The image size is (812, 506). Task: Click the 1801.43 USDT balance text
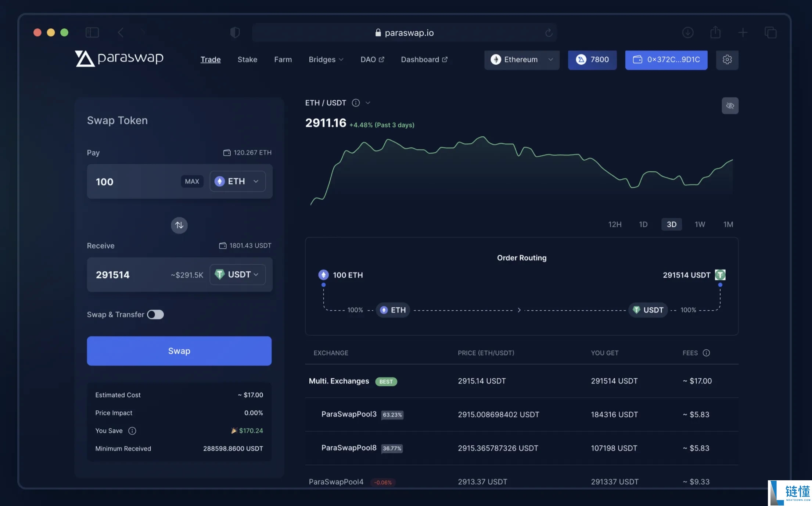pos(250,246)
